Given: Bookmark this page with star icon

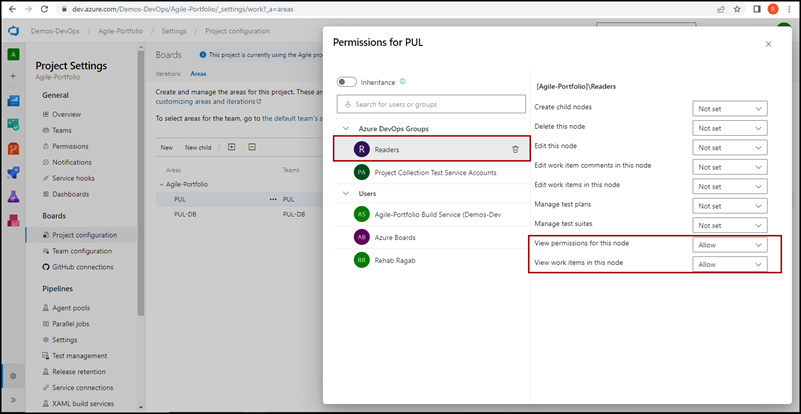Looking at the screenshot, I should click(737, 9).
